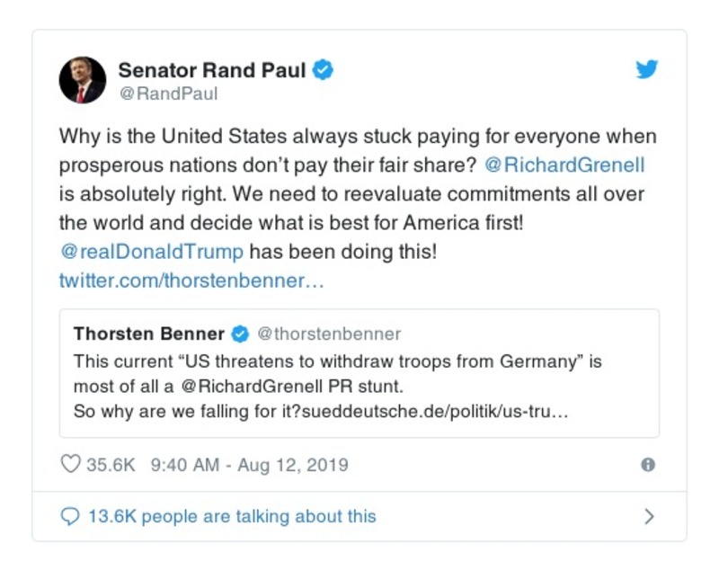This screenshot has width=719, height=588.
Task: Open the 9:40 AM - Aug 12, 2019 timestamp
Action: click(x=249, y=465)
